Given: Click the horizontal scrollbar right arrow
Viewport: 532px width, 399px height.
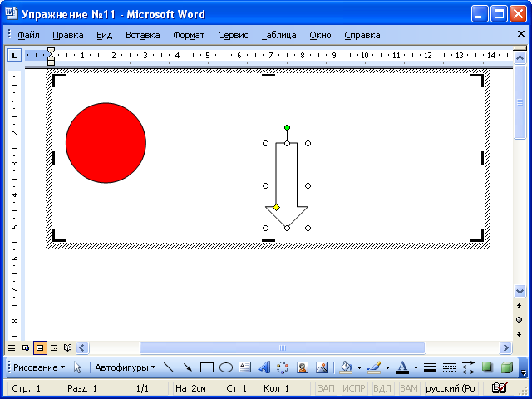Looking at the screenshot, I should [x=505, y=347].
